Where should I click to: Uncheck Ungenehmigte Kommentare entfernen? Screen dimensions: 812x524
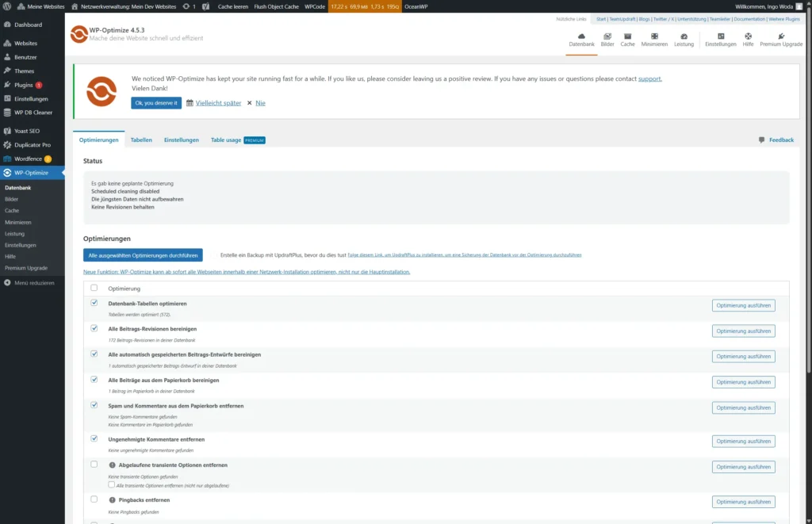click(x=94, y=438)
